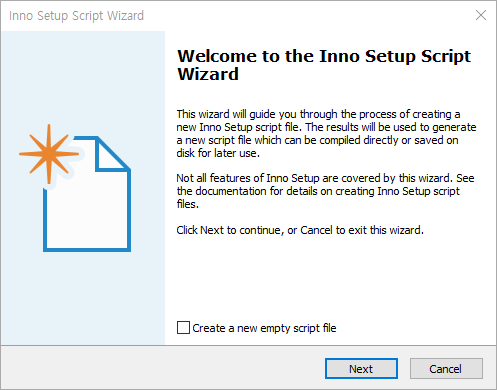497x390 pixels.
Task: Cancel the Inno Setup Script Wizard
Action: coord(446,369)
